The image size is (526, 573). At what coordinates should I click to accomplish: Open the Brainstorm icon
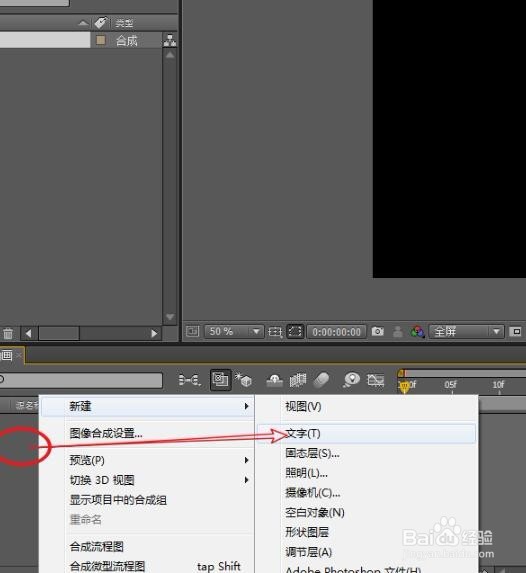coord(352,380)
